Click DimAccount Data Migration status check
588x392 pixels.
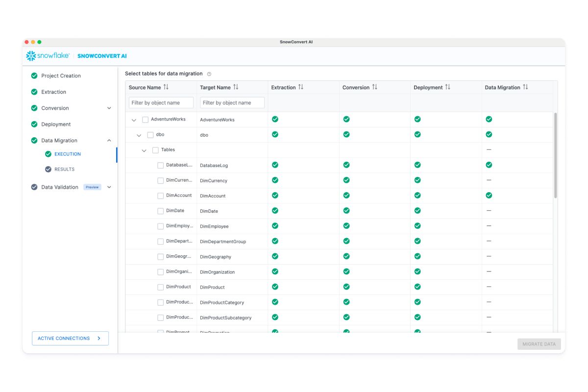[489, 195]
